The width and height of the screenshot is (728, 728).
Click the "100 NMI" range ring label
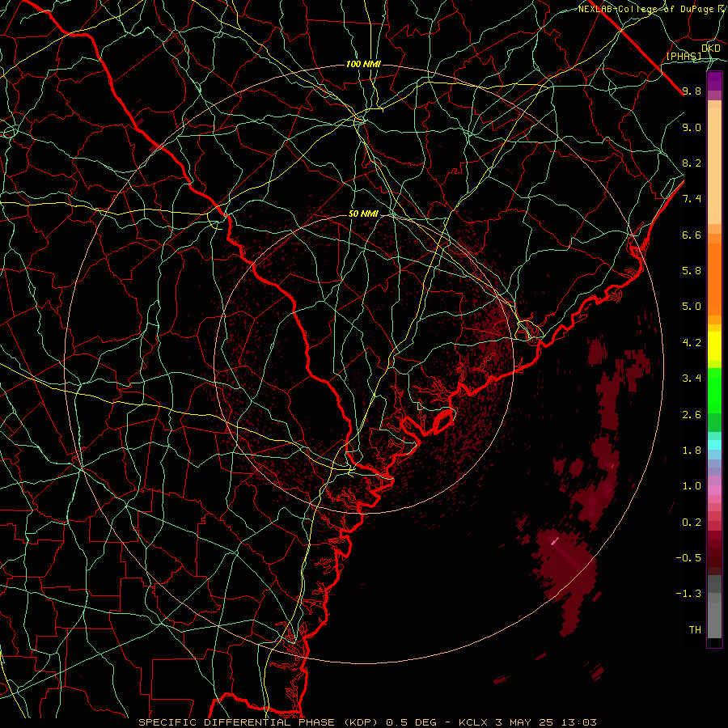363,64
